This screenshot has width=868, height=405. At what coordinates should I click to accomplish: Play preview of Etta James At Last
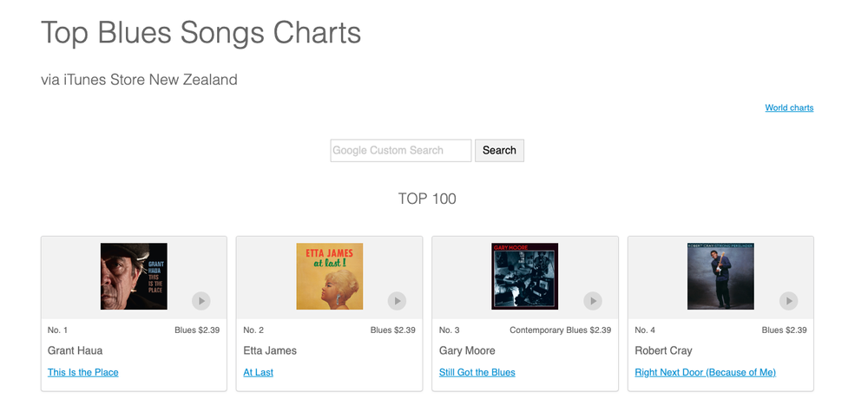397,301
